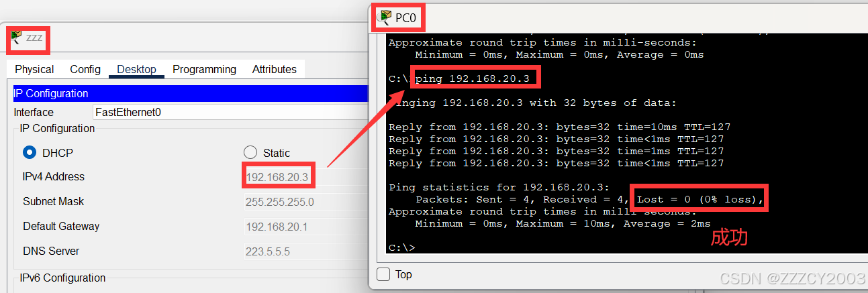Switch to the Physical tab
The width and height of the screenshot is (868, 293).
34,69
